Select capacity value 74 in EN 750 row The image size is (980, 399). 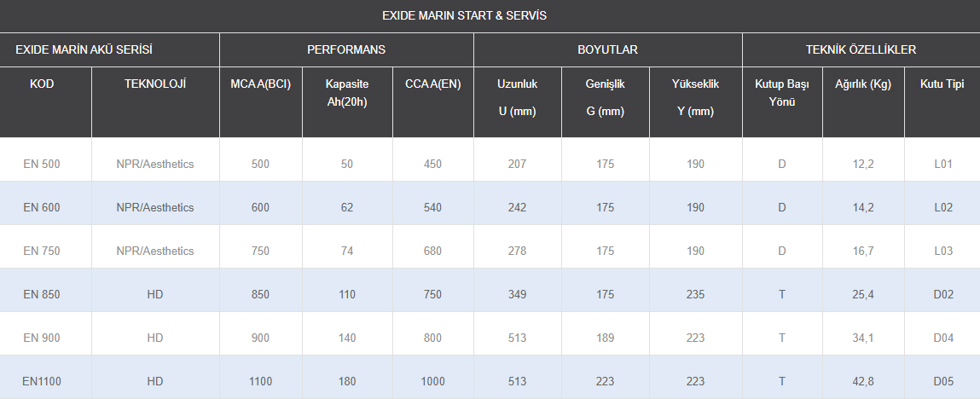(347, 251)
